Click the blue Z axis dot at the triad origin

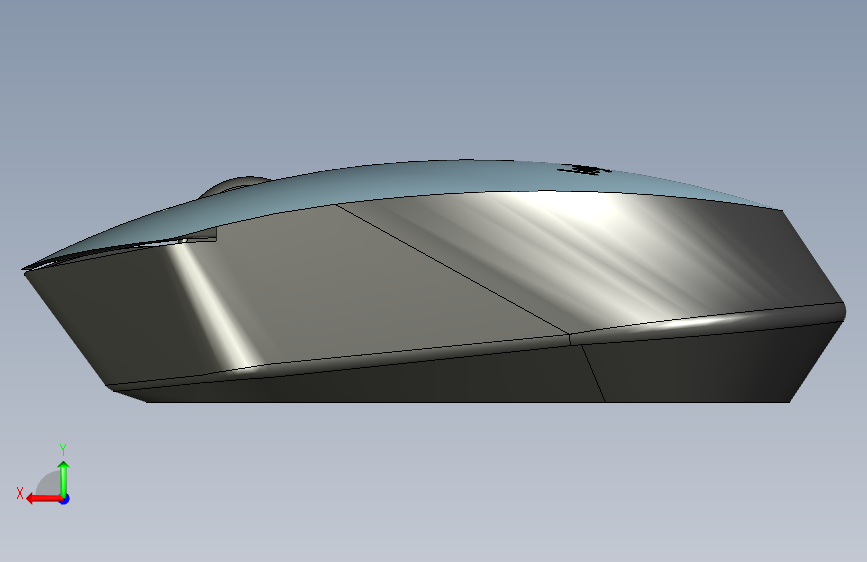point(65,499)
